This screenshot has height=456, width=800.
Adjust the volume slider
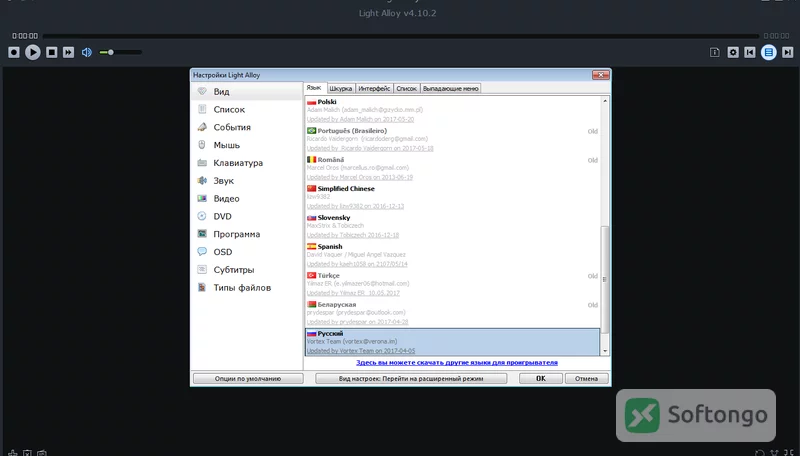(x=120, y=52)
